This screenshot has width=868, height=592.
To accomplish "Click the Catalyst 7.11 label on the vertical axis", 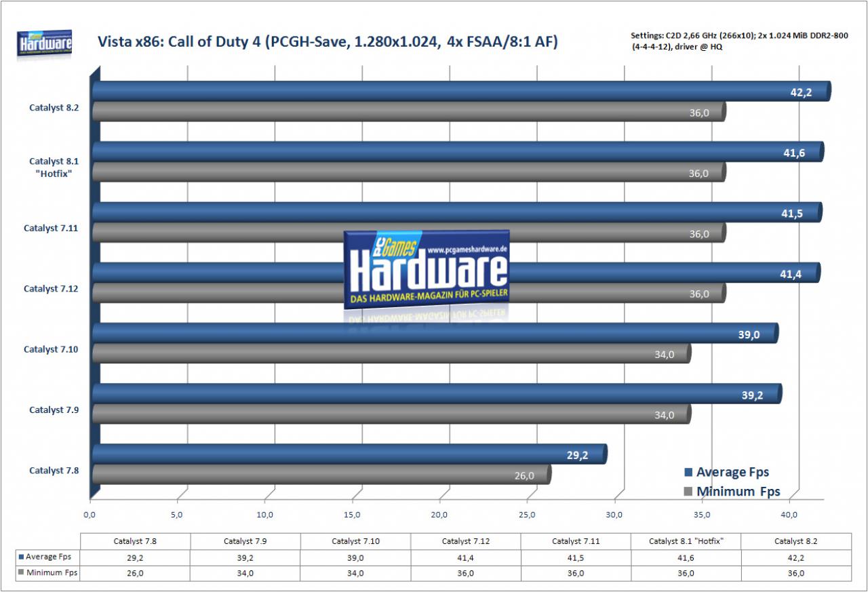I will [x=52, y=229].
